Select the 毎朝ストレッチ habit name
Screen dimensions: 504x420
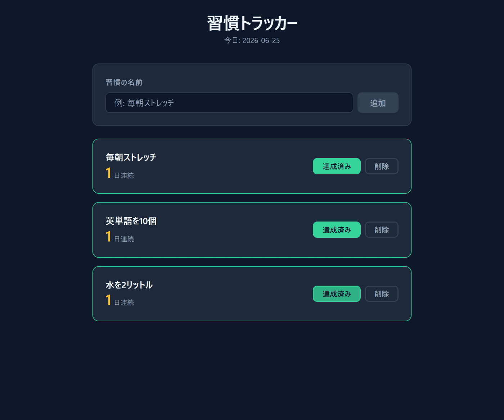coord(131,157)
